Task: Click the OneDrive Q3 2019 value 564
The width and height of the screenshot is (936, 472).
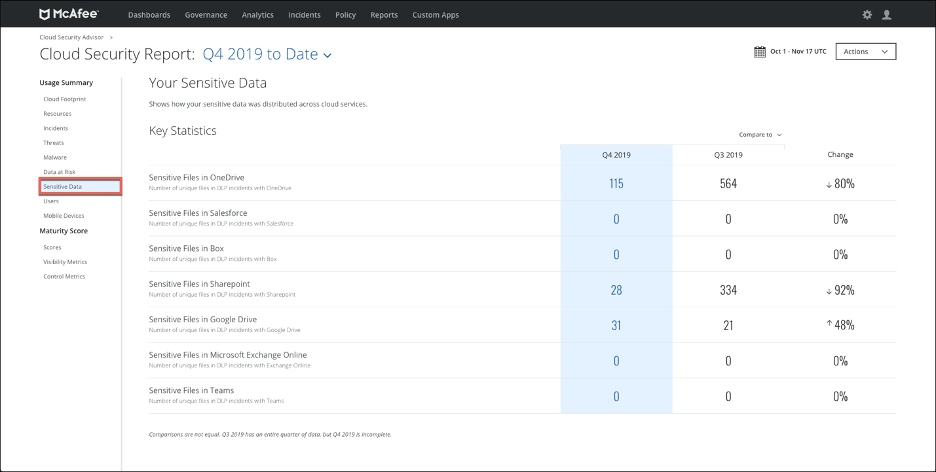Action: (728, 184)
